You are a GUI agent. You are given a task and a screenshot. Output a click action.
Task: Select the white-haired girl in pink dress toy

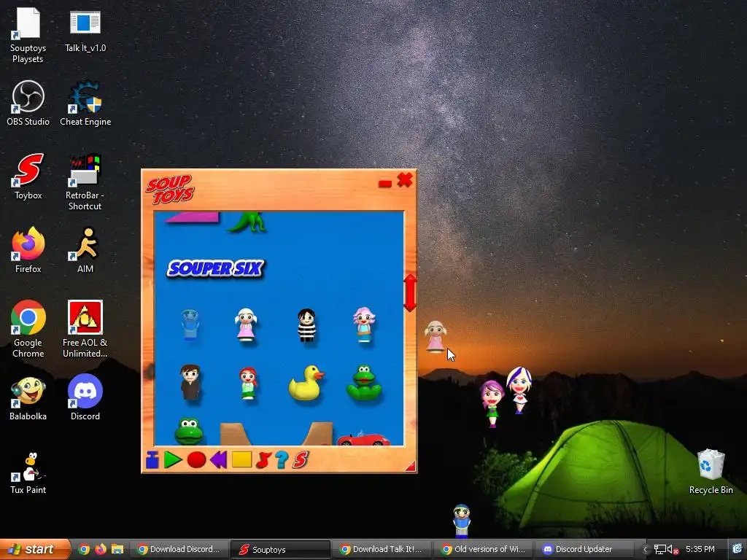[x=246, y=324]
